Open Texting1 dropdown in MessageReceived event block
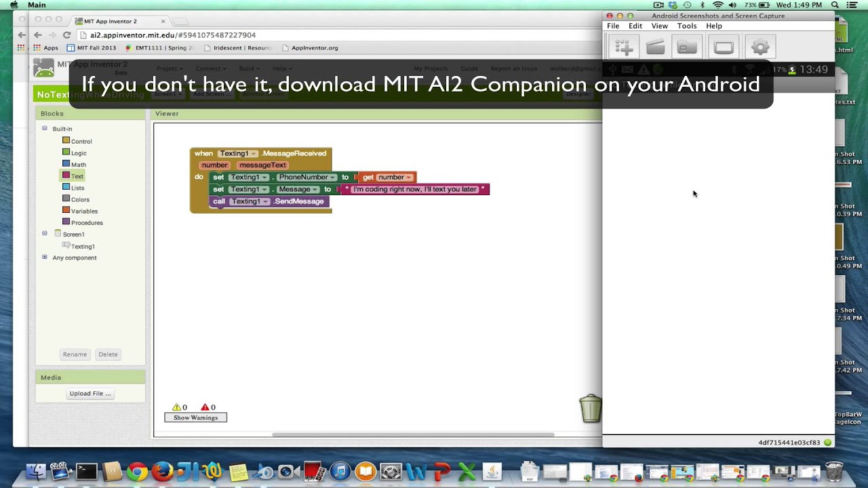This screenshot has height=488, width=868. click(237, 153)
